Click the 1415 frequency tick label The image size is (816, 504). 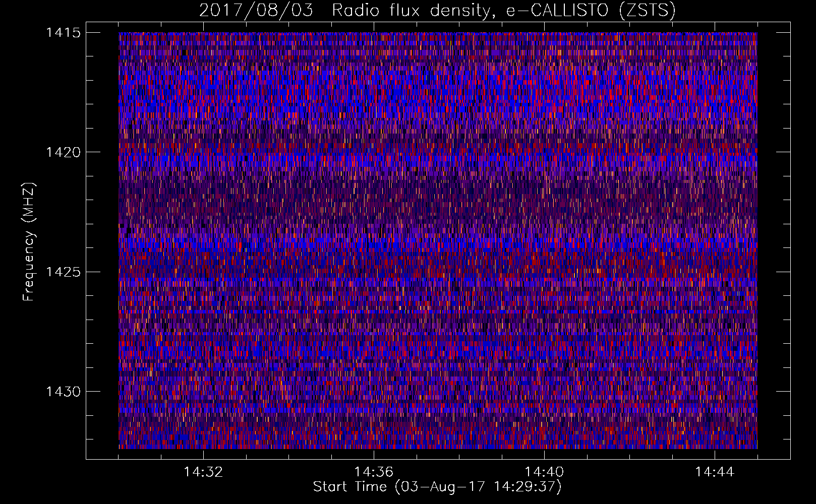(63, 33)
